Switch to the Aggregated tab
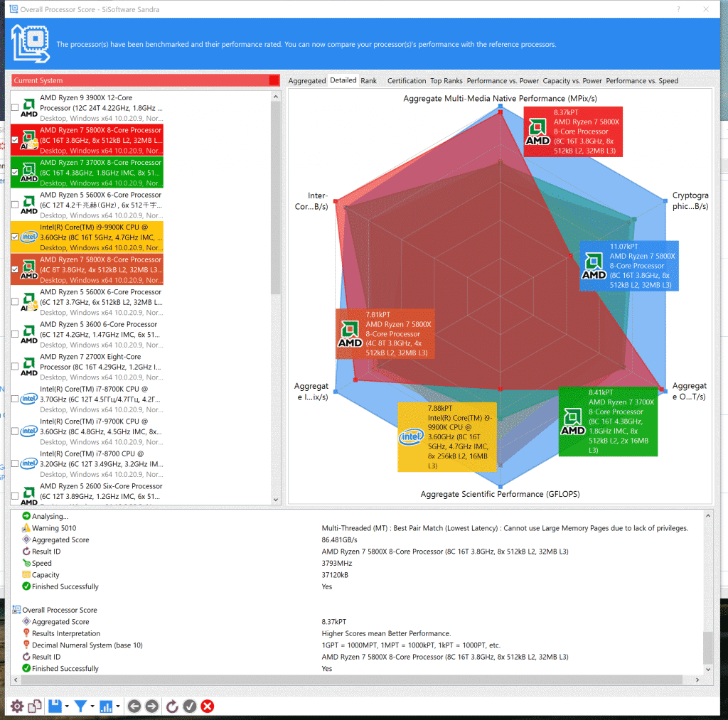The image size is (728, 720). pyautogui.click(x=307, y=81)
